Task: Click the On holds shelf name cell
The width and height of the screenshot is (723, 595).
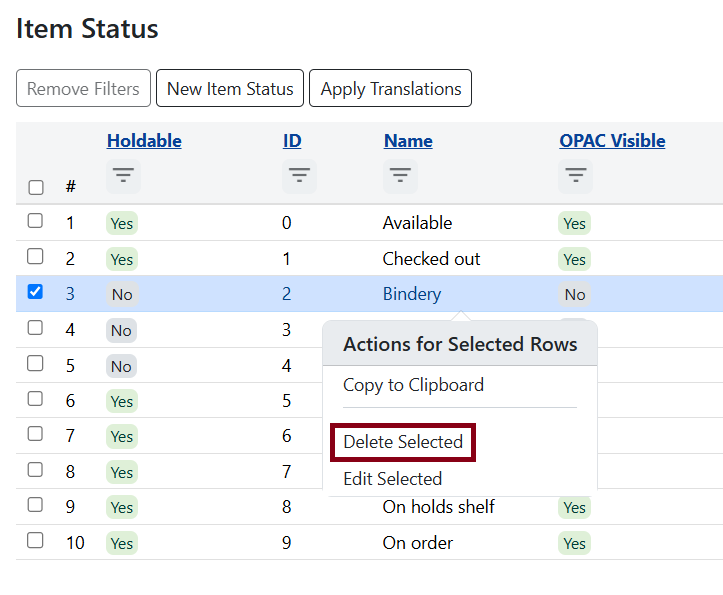Action: (x=439, y=507)
